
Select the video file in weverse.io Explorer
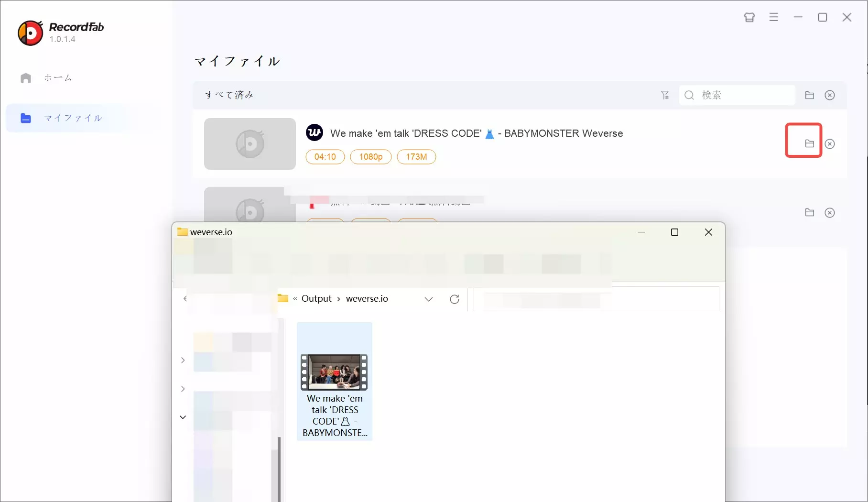(335, 382)
